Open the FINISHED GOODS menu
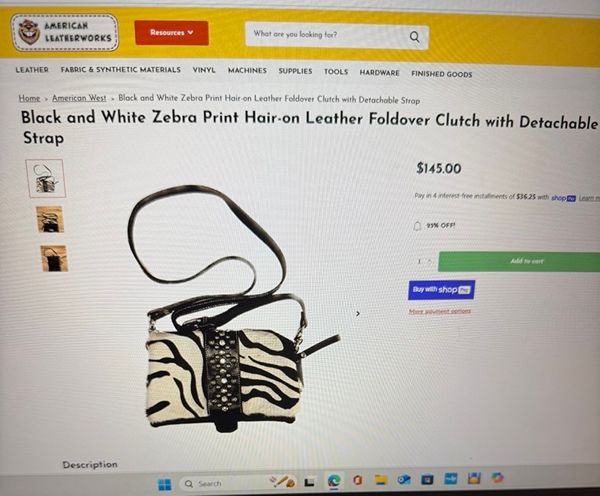600x496 pixels. [442, 74]
